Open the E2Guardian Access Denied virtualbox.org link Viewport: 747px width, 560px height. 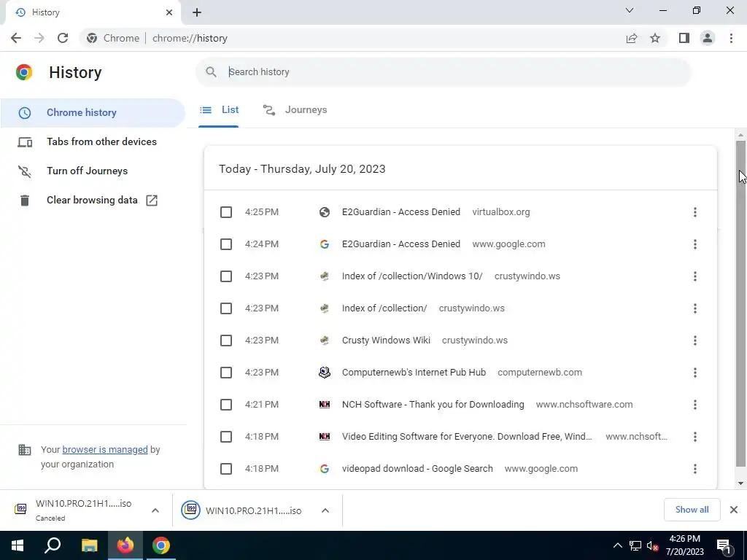coord(401,212)
